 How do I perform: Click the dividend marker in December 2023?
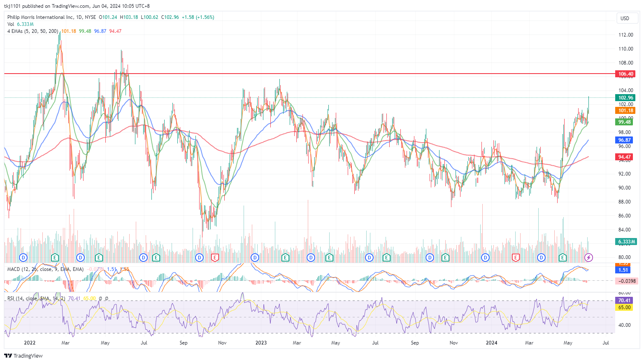[x=486, y=258]
